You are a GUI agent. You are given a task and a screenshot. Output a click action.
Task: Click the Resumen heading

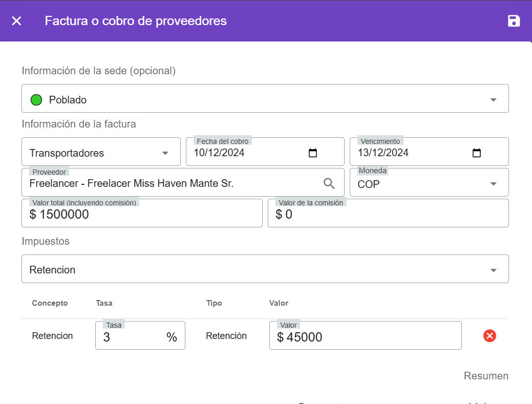pyautogui.click(x=485, y=376)
